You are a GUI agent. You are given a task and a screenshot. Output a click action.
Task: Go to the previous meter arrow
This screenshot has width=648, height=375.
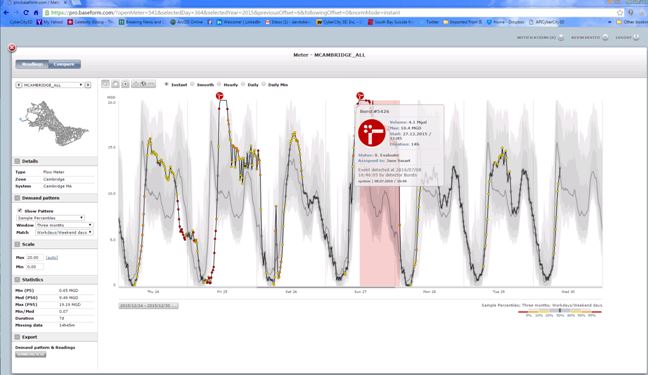pyautogui.click(x=19, y=85)
